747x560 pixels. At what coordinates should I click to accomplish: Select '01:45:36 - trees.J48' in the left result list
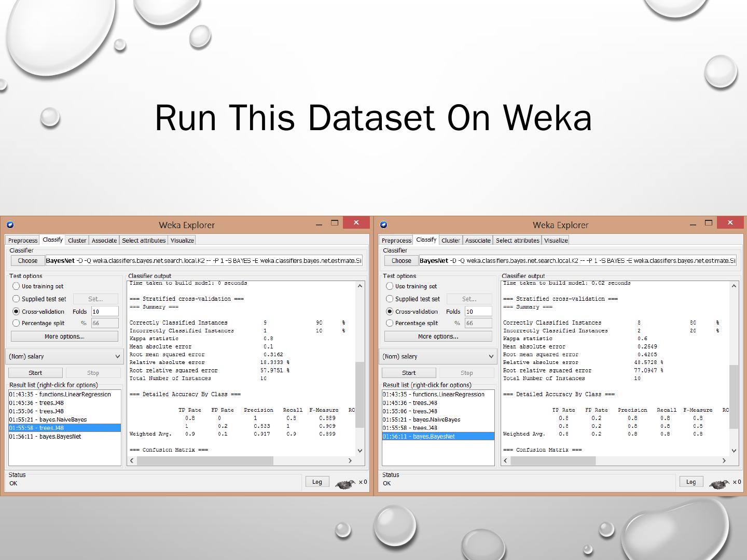[x=64, y=403]
